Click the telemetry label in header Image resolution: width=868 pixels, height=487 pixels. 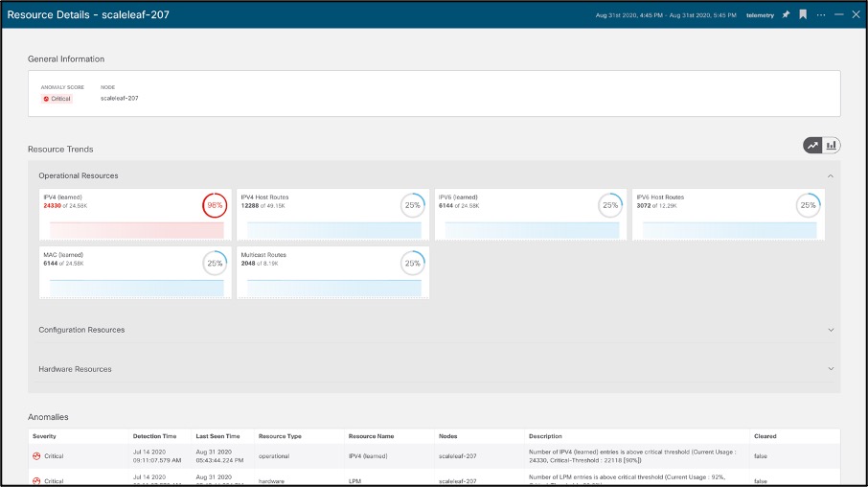pos(760,15)
